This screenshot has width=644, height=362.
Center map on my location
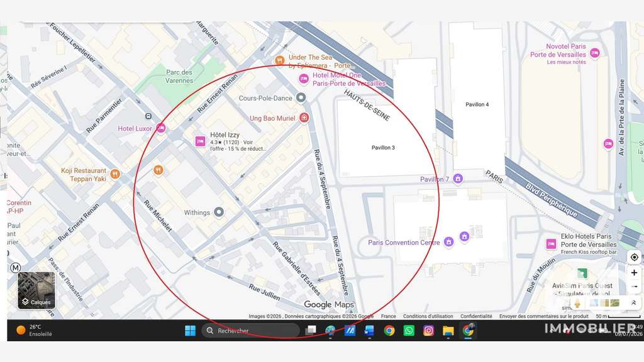[x=634, y=257]
